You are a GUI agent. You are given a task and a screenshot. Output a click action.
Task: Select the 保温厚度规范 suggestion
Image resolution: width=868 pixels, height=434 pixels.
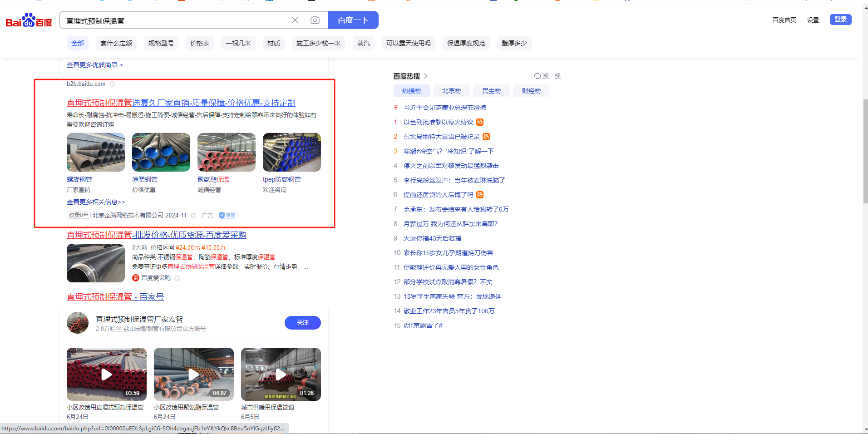point(466,43)
